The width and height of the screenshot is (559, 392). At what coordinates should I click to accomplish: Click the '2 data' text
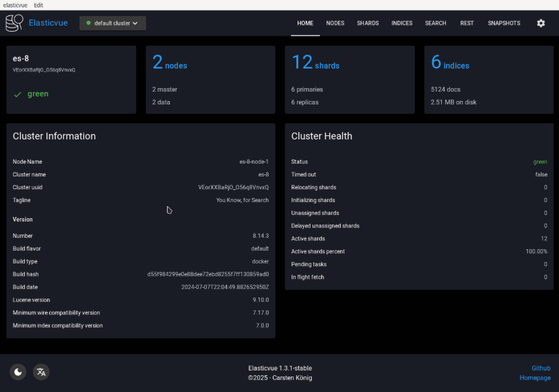(161, 102)
